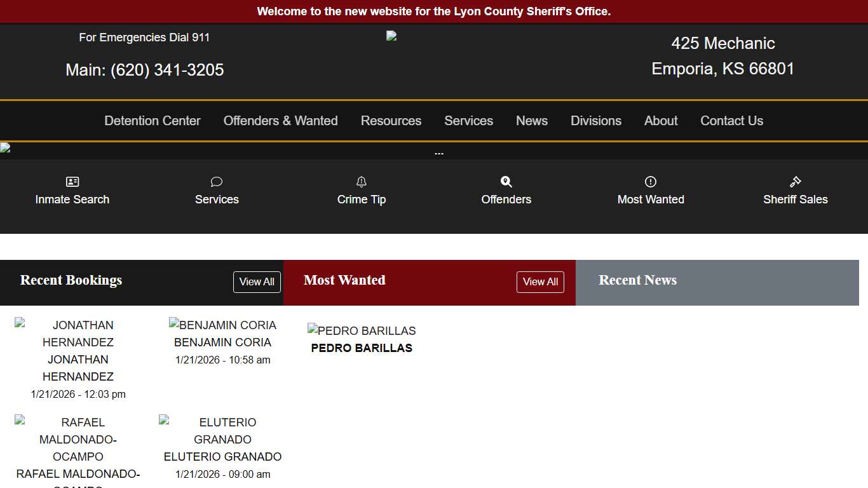Open the Divisions menu

595,121
